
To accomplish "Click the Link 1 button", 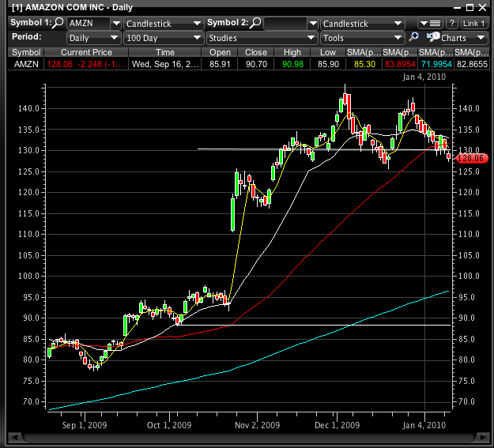I will click(474, 24).
